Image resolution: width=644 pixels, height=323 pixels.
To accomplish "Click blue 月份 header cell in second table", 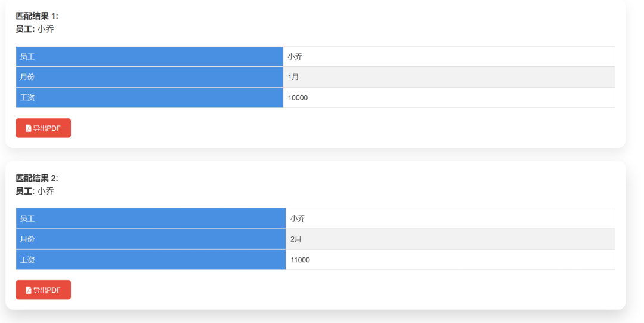I will [x=150, y=239].
